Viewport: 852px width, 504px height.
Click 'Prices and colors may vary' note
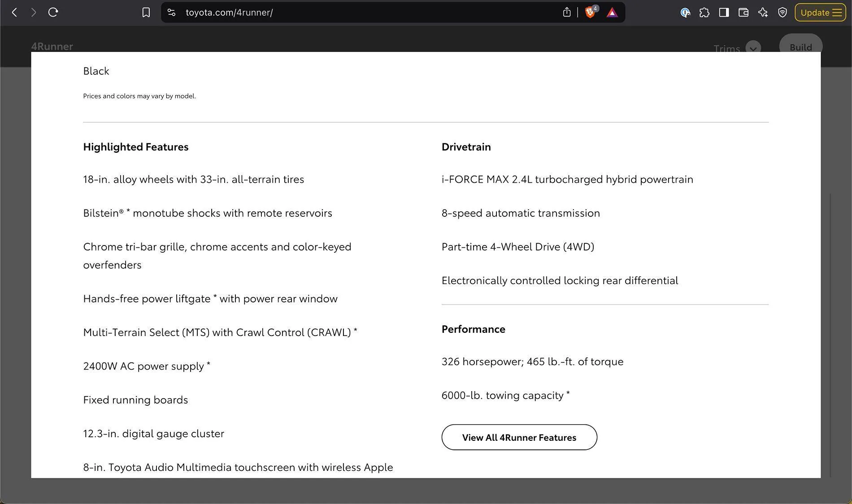click(139, 96)
